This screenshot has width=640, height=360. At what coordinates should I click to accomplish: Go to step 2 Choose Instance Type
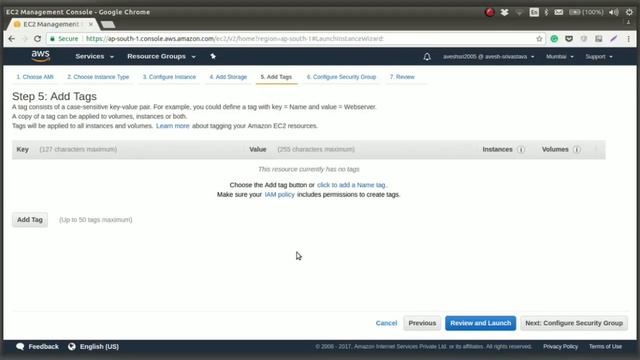click(98, 77)
